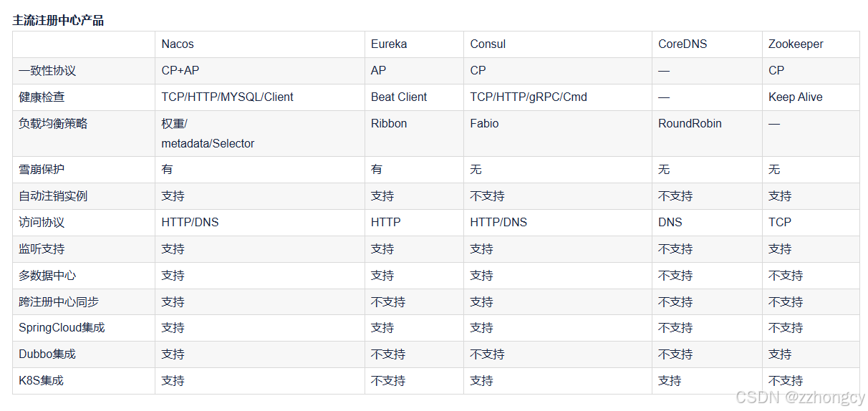Screen dimensions: 868x411
Task: Click the SpringCloud集成 row label
Action: (62, 328)
